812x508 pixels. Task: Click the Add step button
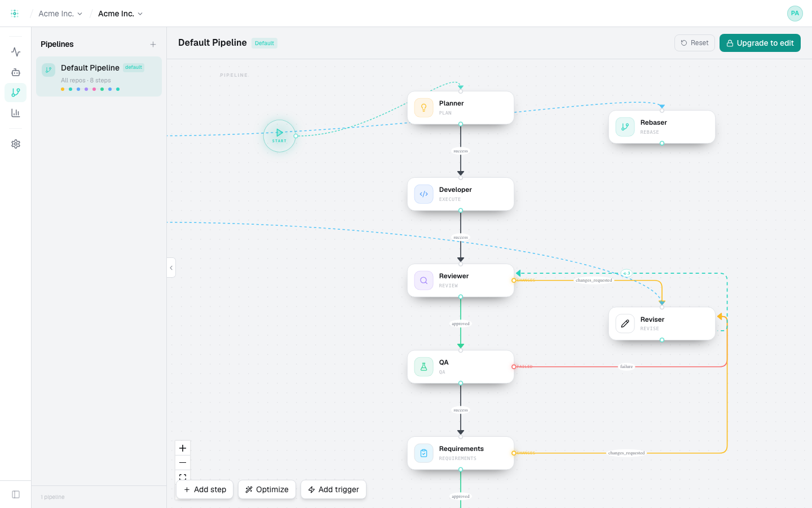205,489
